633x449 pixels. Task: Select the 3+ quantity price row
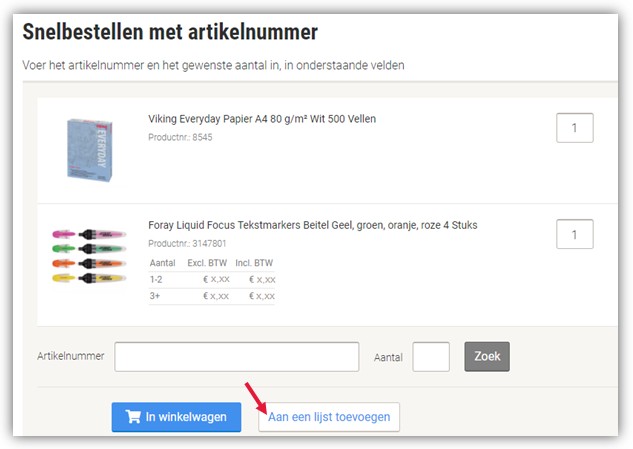212,296
